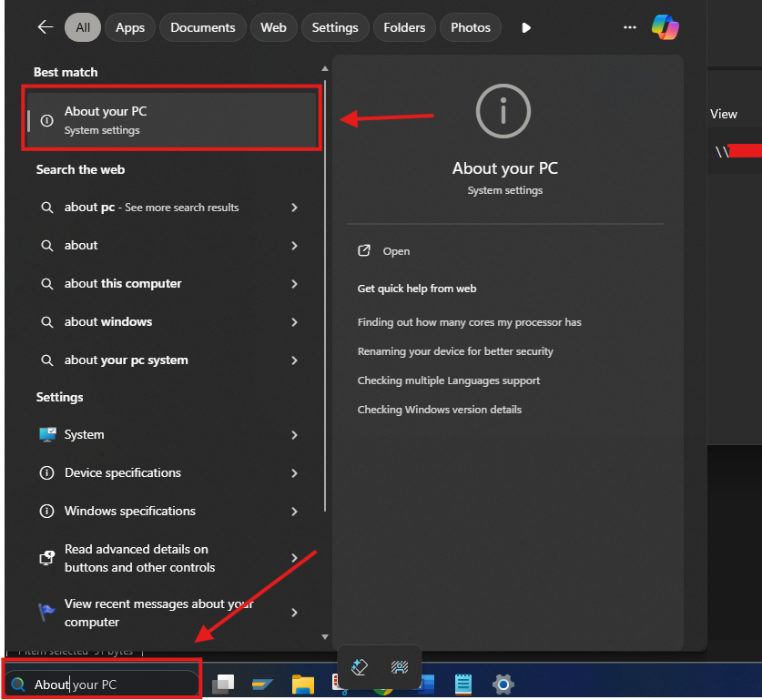Open the three-dot more options menu
Viewport: 762px width, 700px height.
click(629, 27)
